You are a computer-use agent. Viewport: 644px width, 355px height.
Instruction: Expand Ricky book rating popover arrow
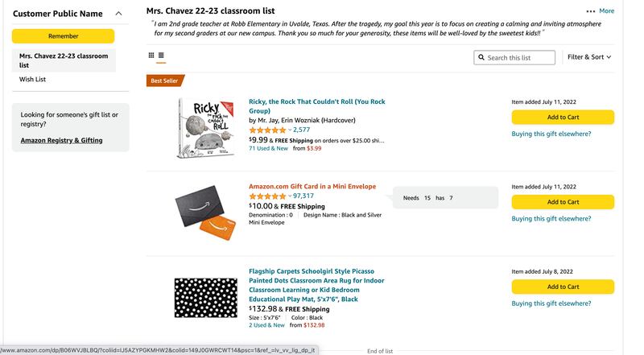click(290, 130)
